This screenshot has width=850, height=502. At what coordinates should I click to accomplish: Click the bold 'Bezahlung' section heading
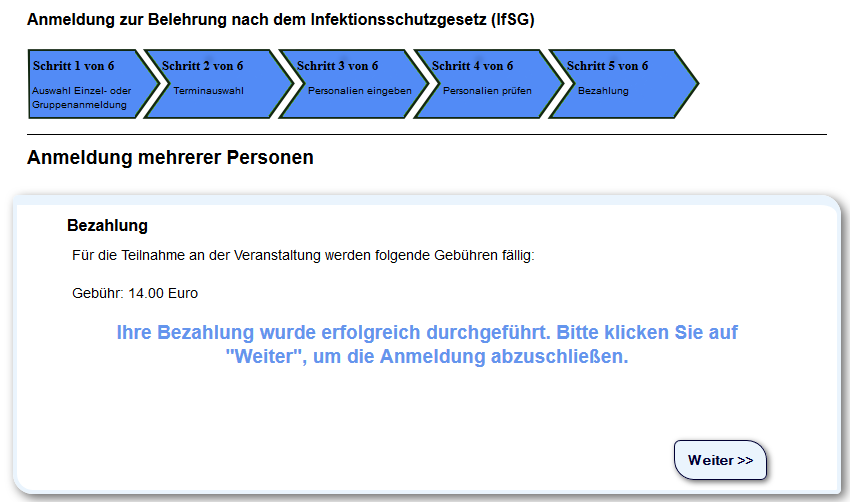coord(107,226)
